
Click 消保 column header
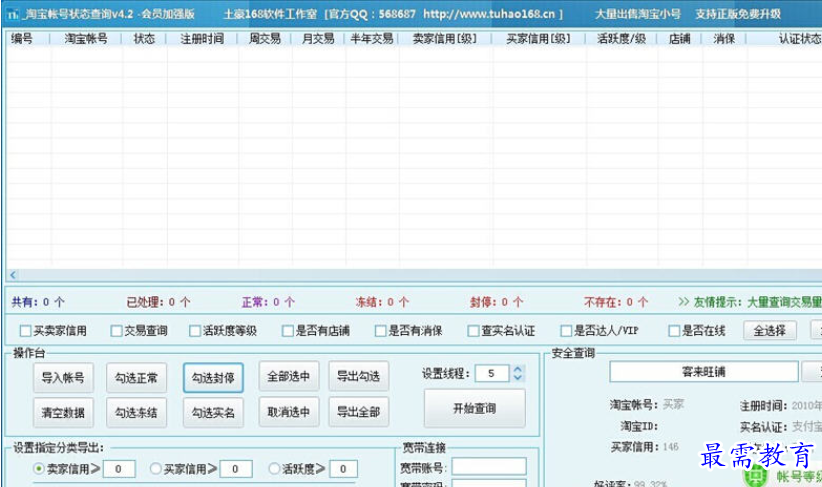coord(723,38)
